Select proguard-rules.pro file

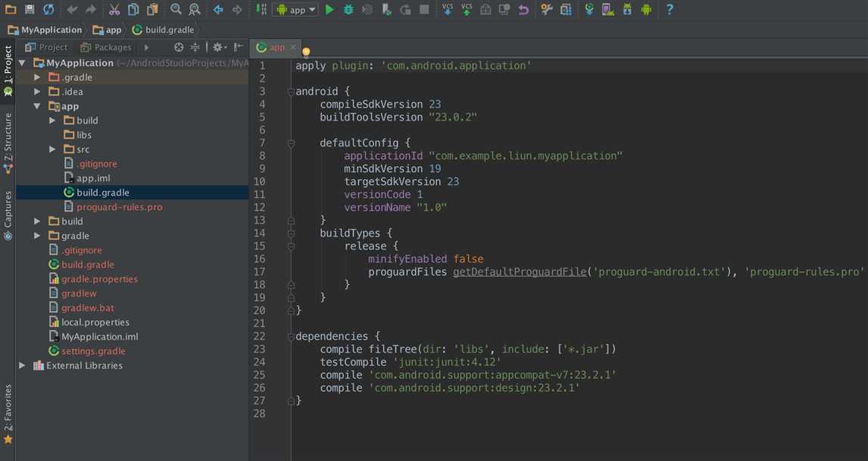(x=113, y=207)
